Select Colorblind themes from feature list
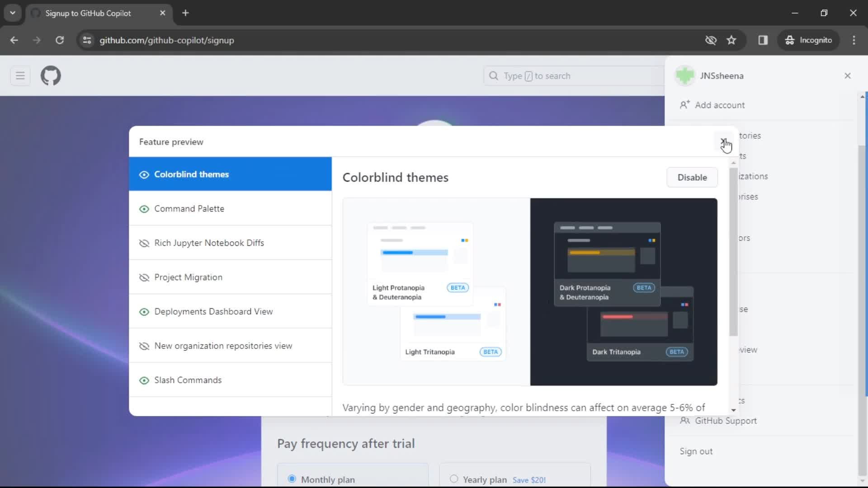The image size is (868, 488). 191,174
